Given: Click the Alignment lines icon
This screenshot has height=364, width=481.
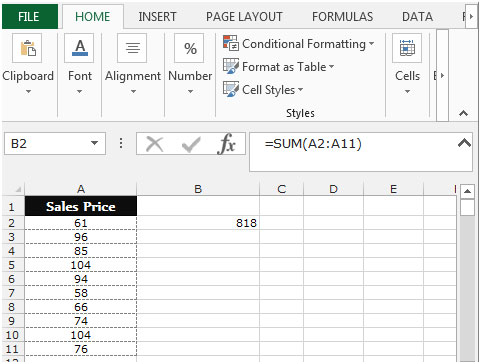Looking at the screenshot, I should coord(132,48).
